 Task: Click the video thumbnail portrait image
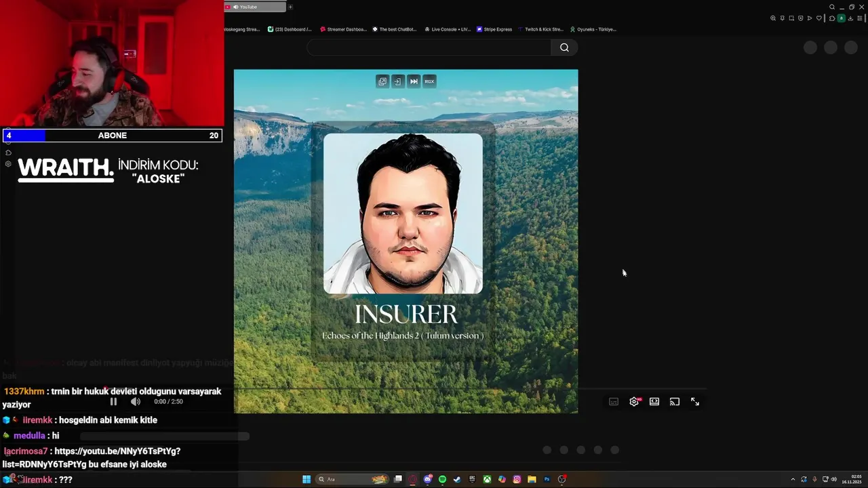[x=403, y=213]
